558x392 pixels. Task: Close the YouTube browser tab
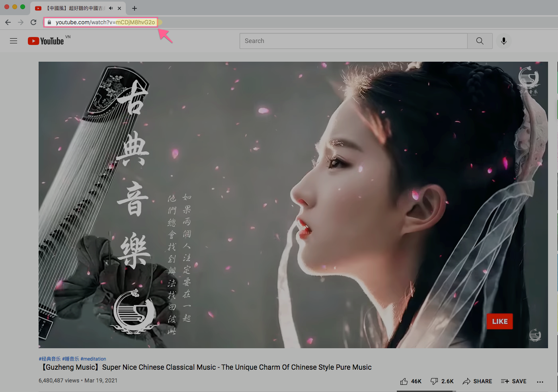(x=119, y=8)
